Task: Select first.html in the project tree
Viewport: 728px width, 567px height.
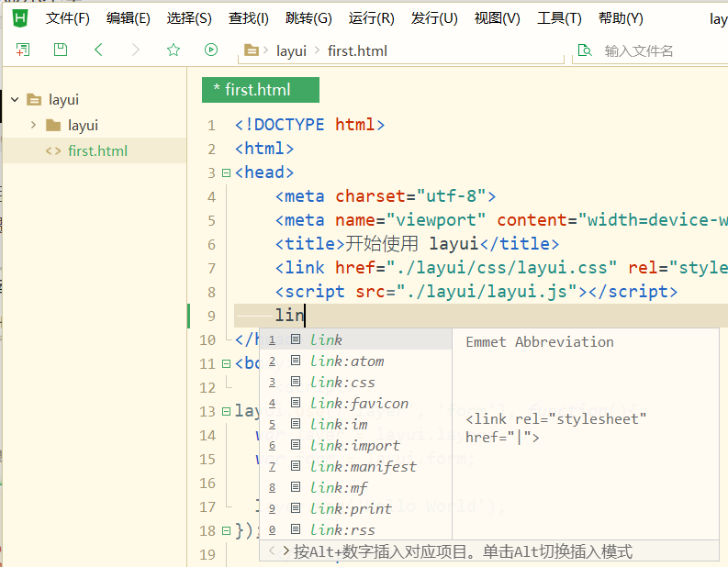Action: tap(95, 150)
